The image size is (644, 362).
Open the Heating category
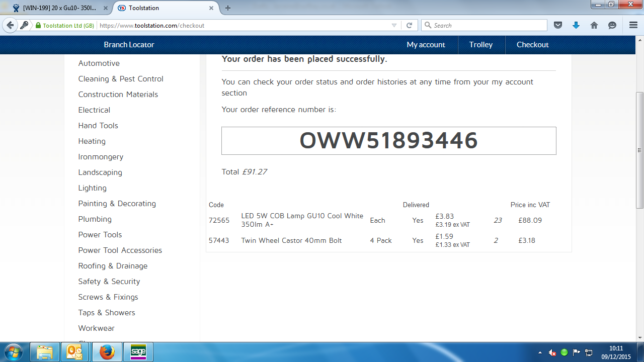[x=92, y=141]
